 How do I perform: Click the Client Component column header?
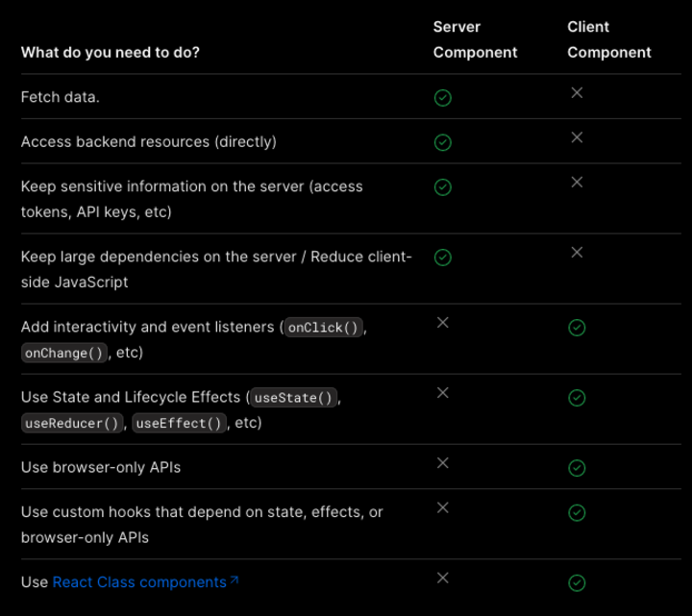tap(609, 39)
